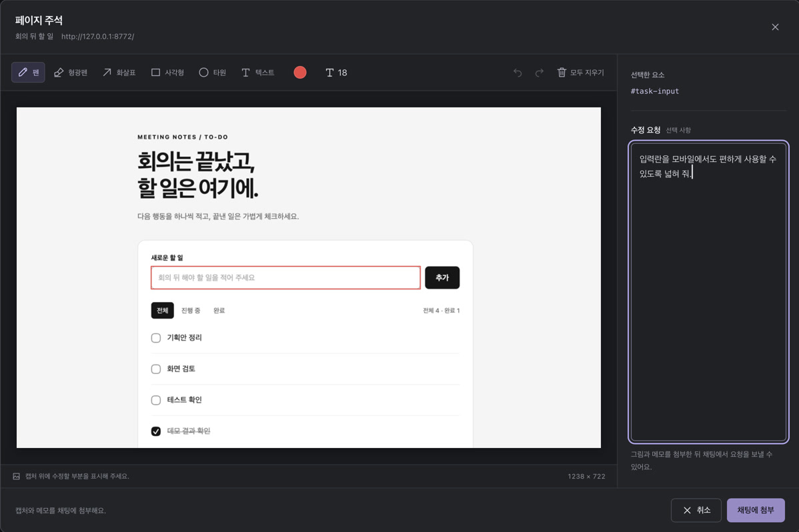
Task: Click the highlighted task input field
Action: click(x=286, y=278)
